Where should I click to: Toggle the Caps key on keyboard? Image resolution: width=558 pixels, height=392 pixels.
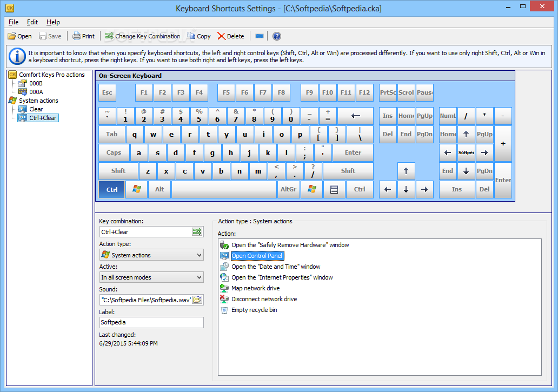pyautogui.click(x=114, y=152)
